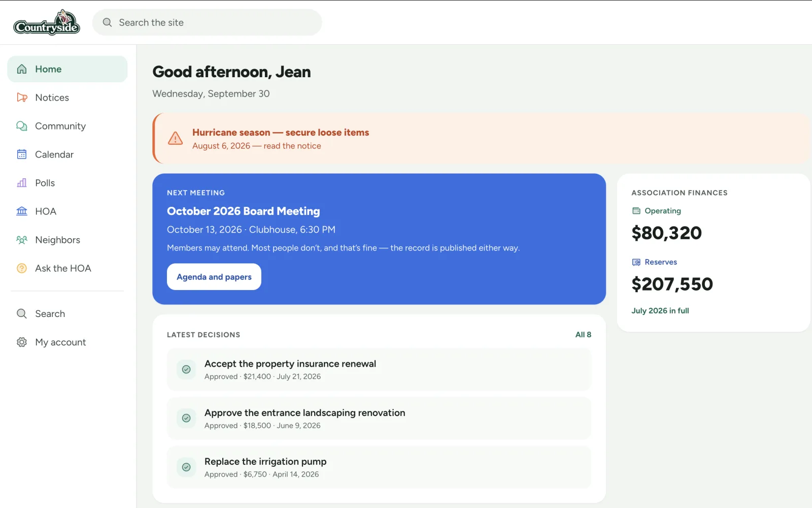Click the Countryside logo
Image resolution: width=812 pixels, height=508 pixels.
point(47,22)
